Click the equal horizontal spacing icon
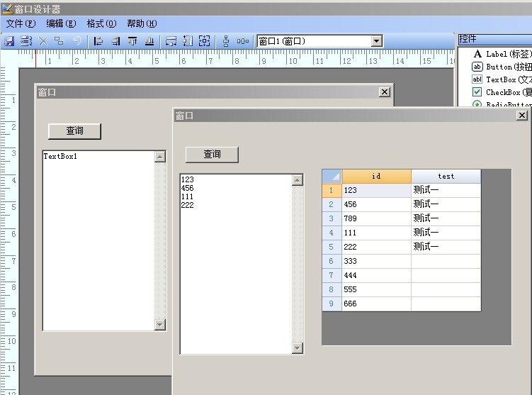This screenshot has width=532, height=395. tap(243, 41)
